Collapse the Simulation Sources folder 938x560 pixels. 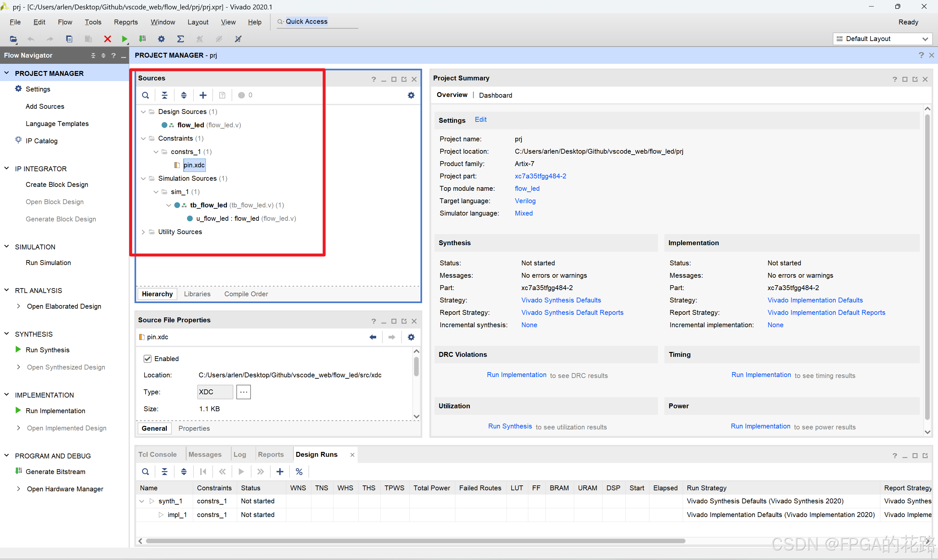coord(143,178)
